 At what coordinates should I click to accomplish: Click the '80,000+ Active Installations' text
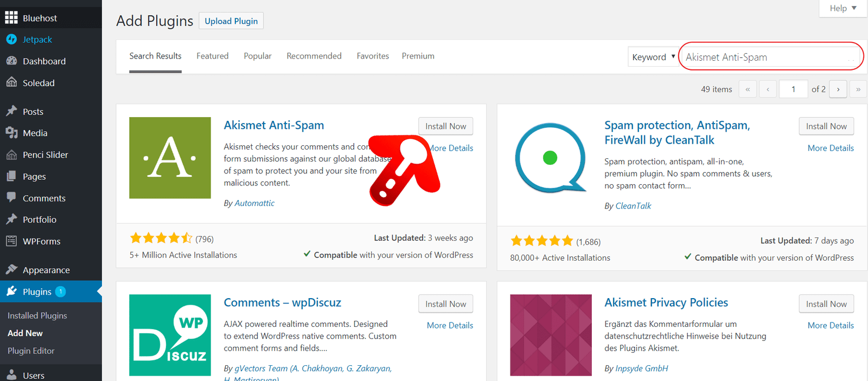(560, 257)
